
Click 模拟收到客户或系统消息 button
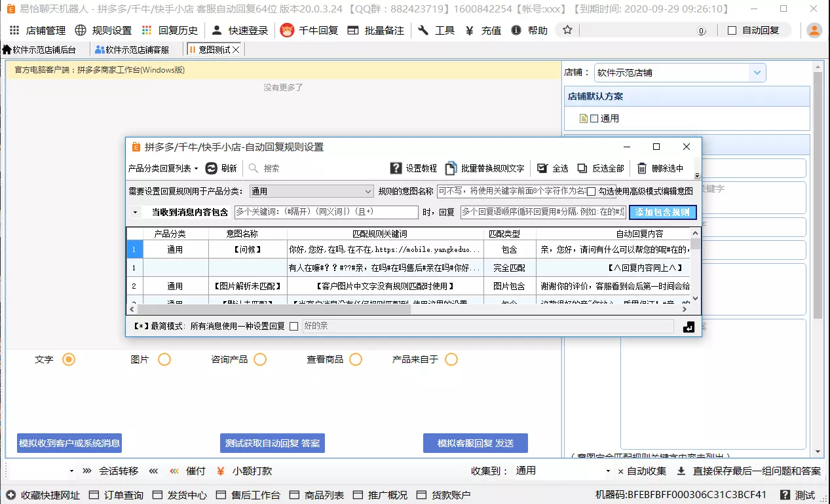tap(69, 443)
